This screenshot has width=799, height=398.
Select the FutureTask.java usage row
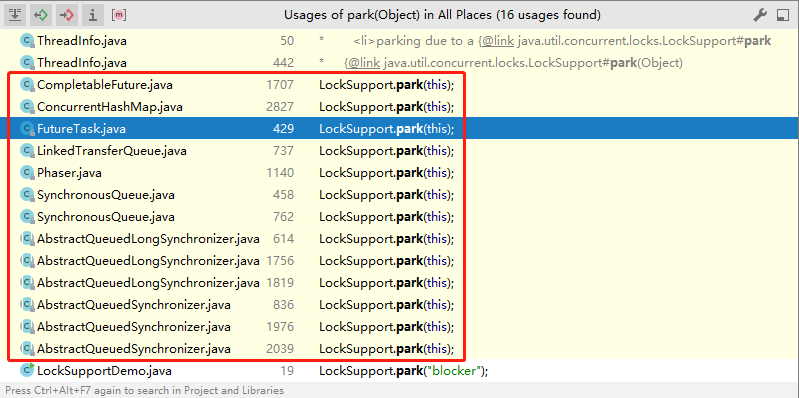click(x=400, y=129)
